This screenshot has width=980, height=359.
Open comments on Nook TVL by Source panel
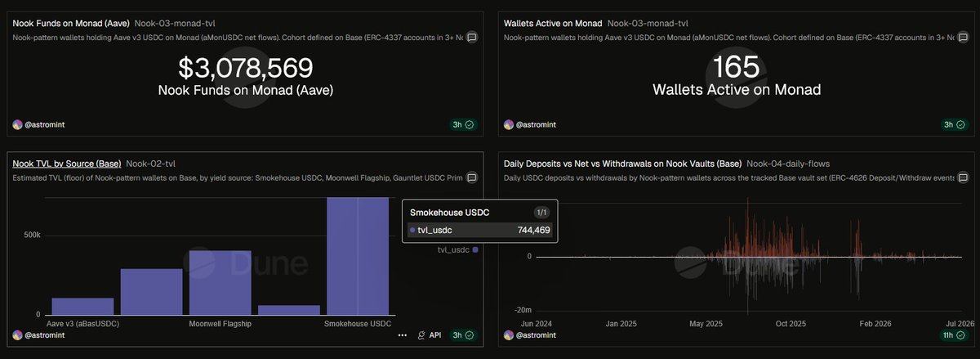pos(471,177)
